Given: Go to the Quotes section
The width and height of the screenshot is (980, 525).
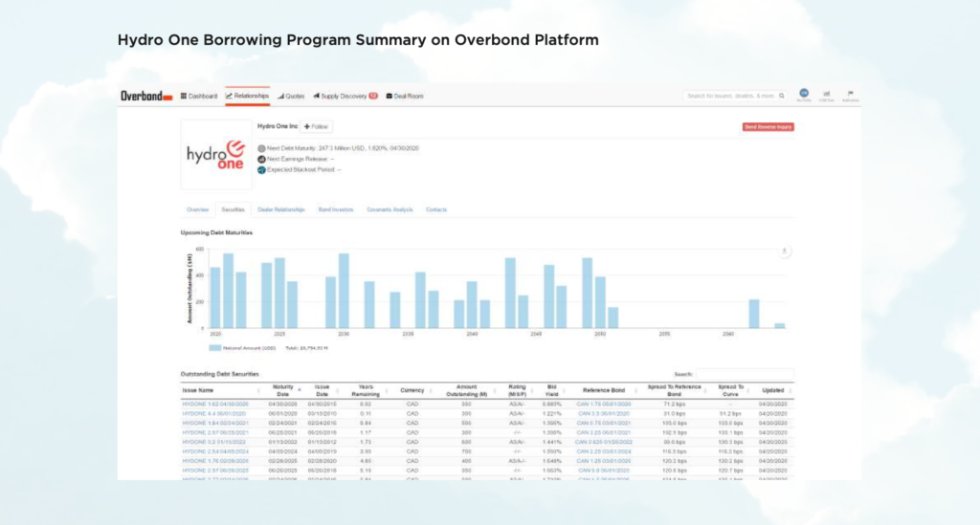Looking at the screenshot, I should tap(291, 97).
